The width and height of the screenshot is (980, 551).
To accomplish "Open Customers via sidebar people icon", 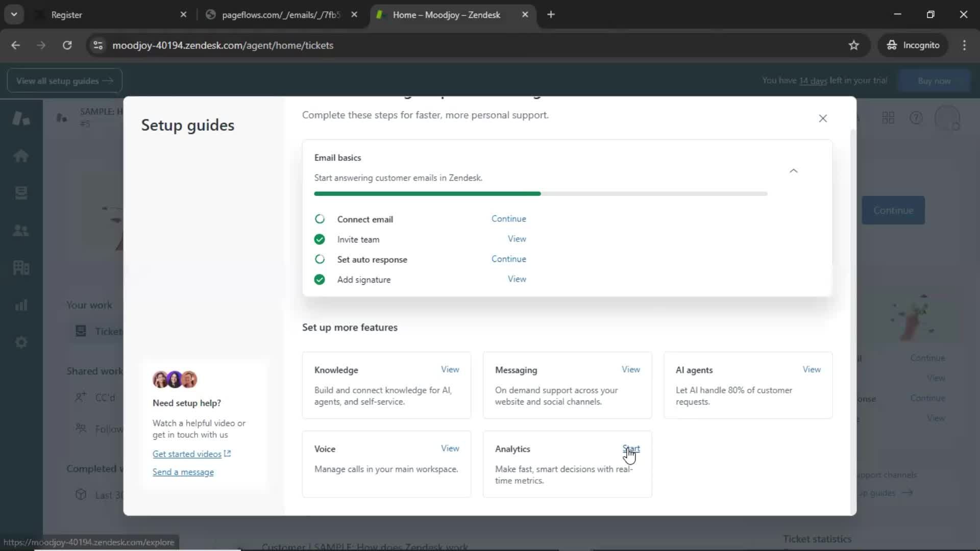I will click(21, 231).
